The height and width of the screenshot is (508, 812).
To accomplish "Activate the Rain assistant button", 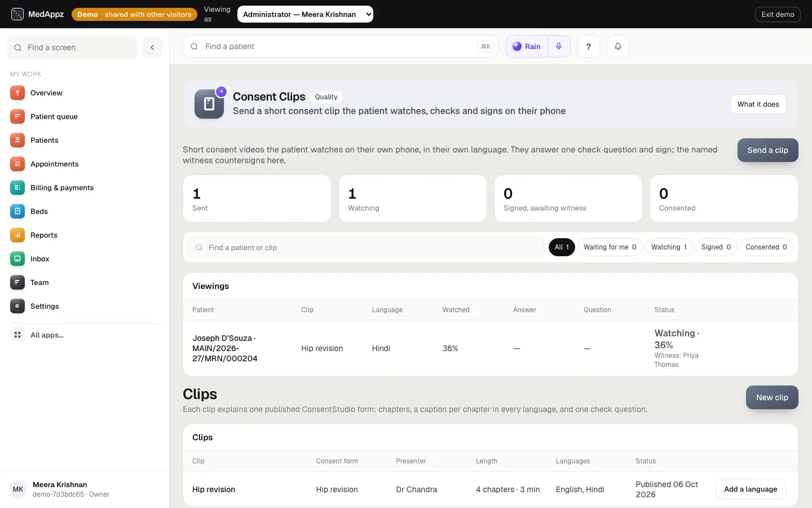I will coord(527,46).
